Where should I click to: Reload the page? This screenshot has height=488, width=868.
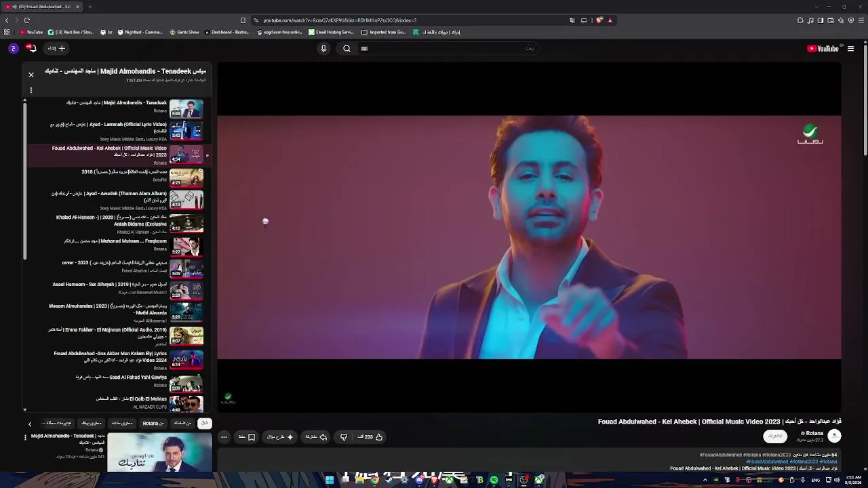pos(27,20)
